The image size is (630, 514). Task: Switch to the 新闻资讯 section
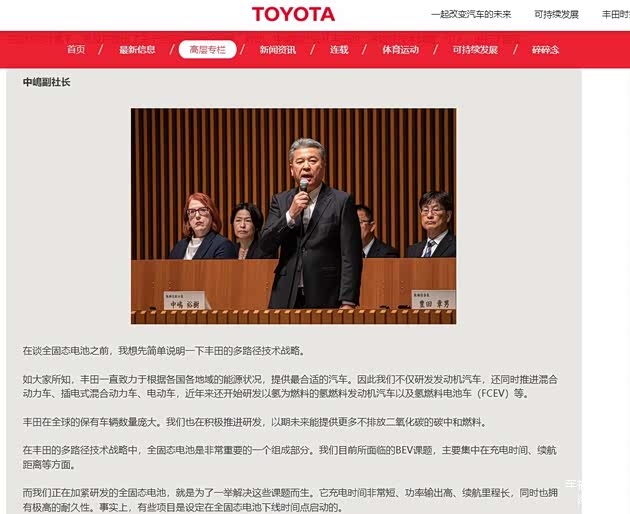[x=277, y=50]
